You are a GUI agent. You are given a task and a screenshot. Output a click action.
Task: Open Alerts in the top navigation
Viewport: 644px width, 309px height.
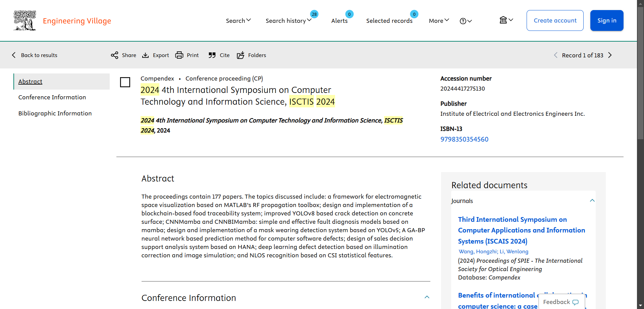click(x=339, y=21)
